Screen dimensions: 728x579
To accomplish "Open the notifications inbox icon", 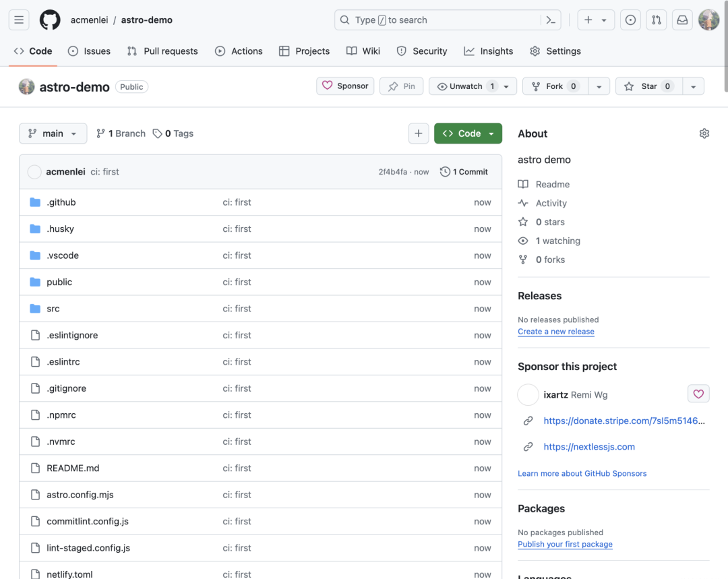I will click(x=682, y=20).
